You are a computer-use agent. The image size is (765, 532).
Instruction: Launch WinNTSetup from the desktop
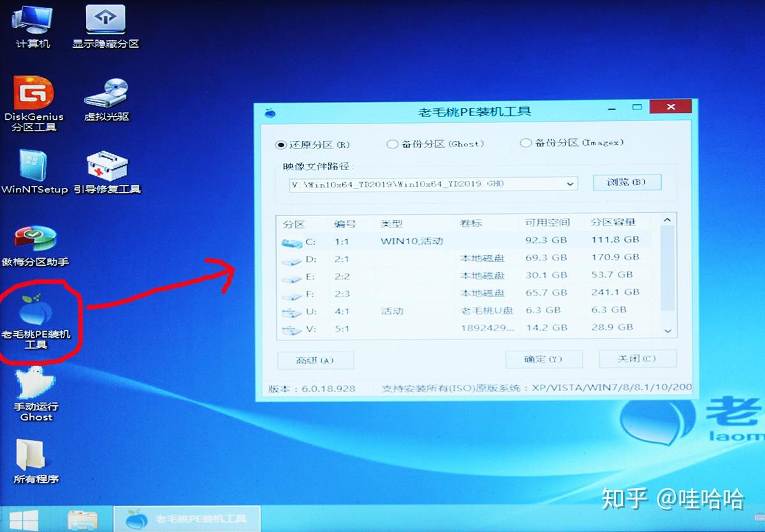pos(34,168)
